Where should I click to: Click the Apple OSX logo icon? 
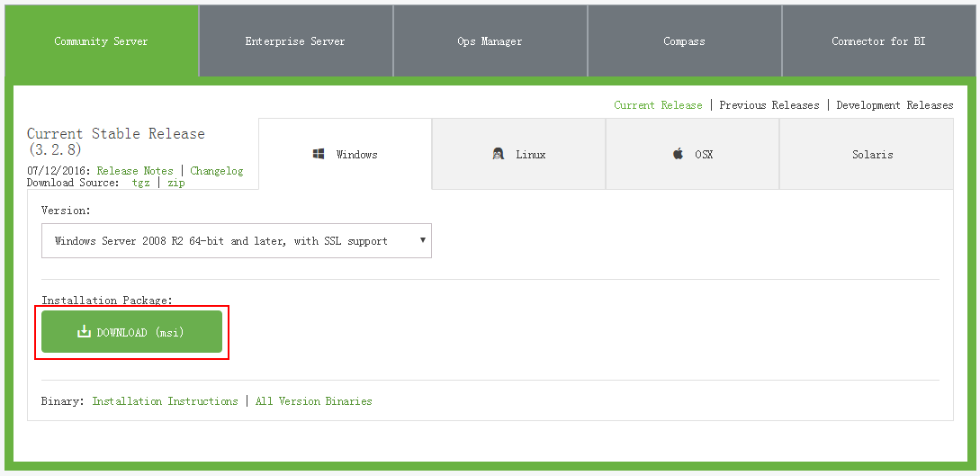tap(679, 154)
